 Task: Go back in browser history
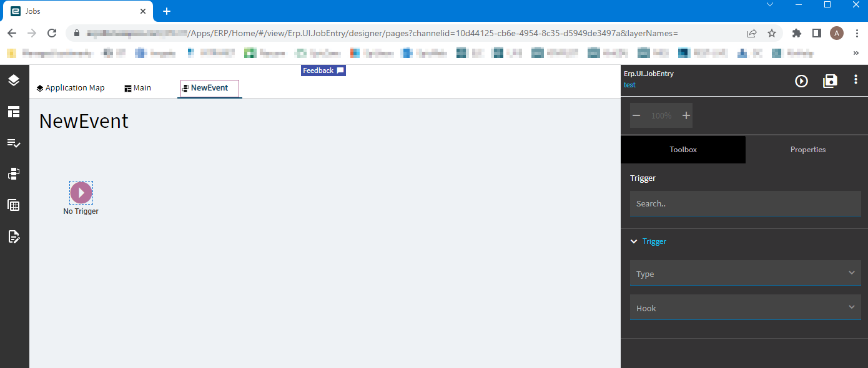coord(12,33)
